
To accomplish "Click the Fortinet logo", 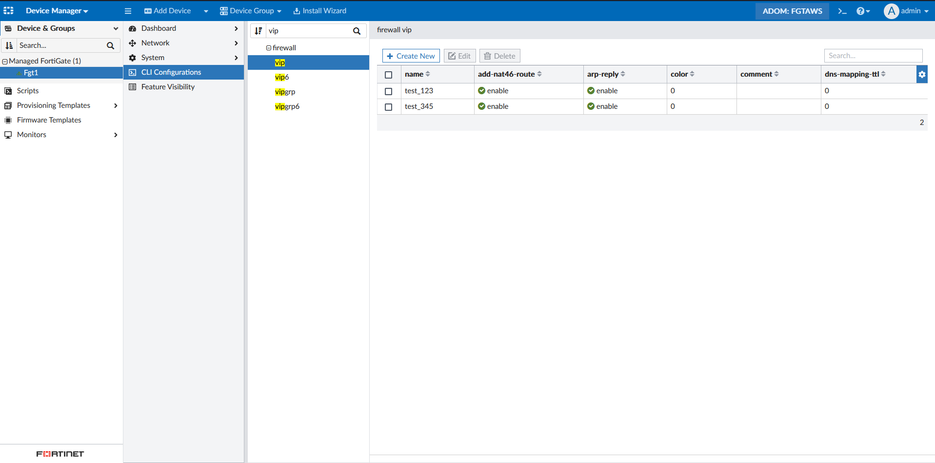I will [60, 454].
